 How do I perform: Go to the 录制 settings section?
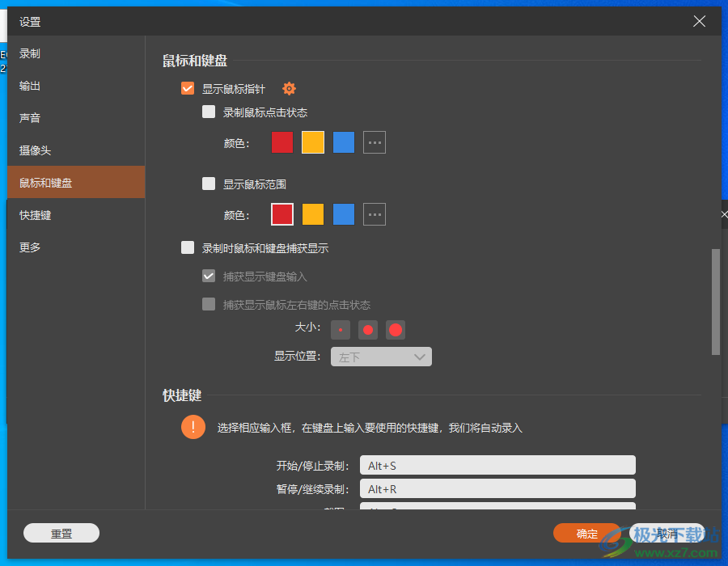tap(76, 54)
